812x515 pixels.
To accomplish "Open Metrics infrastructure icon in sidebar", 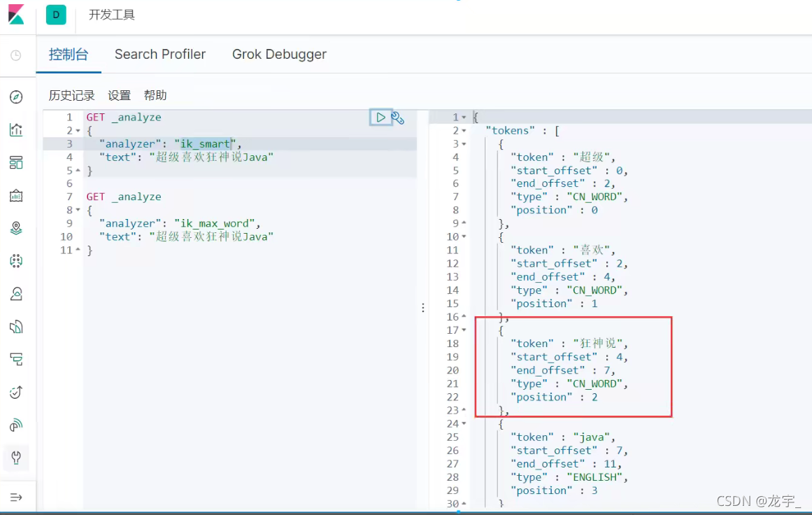I will 16,294.
